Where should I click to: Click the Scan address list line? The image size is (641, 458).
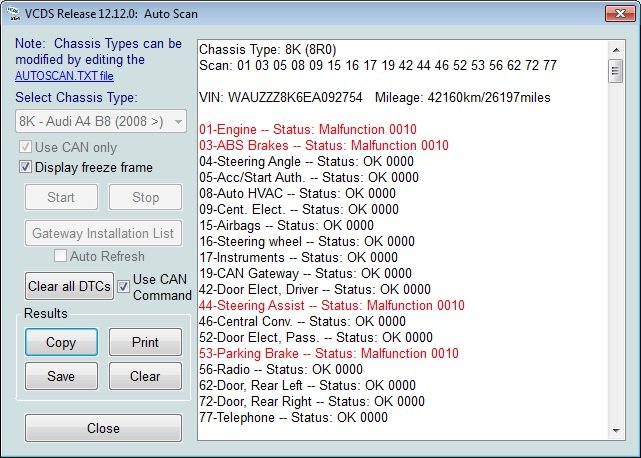(x=378, y=65)
